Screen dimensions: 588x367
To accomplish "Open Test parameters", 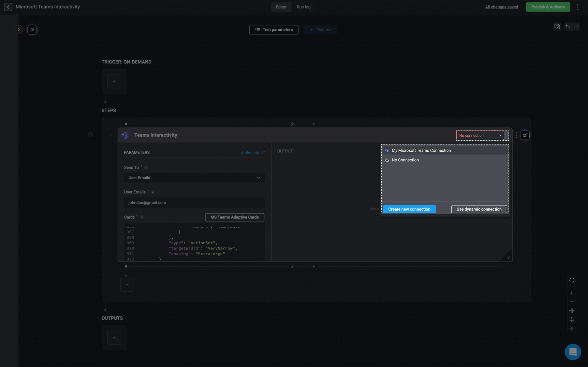I will click(274, 30).
